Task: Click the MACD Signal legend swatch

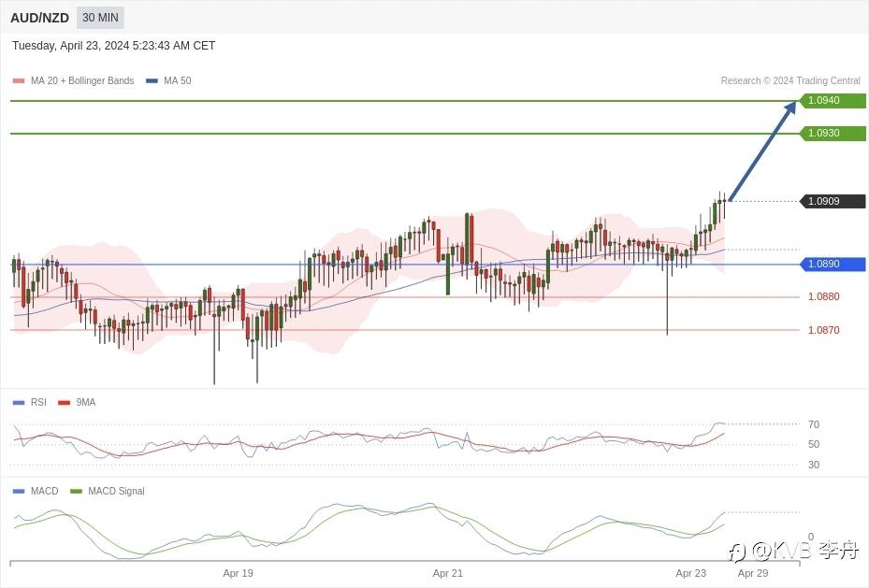Action: tap(76, 491)
